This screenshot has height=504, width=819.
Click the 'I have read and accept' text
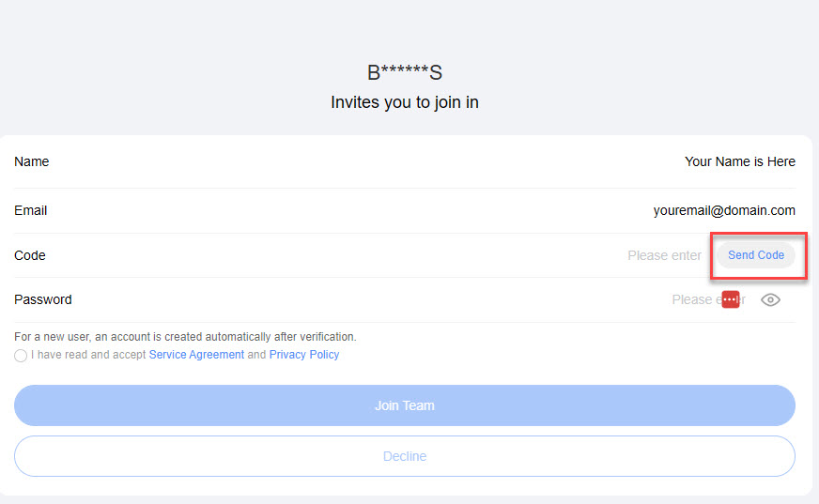pos(88,355)
